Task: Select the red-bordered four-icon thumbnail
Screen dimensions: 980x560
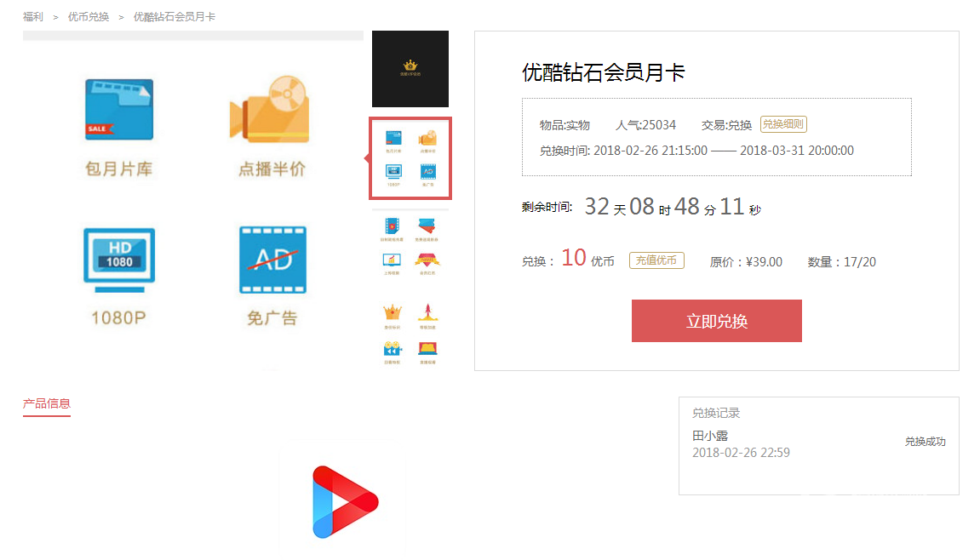Action: coord(410,159)
